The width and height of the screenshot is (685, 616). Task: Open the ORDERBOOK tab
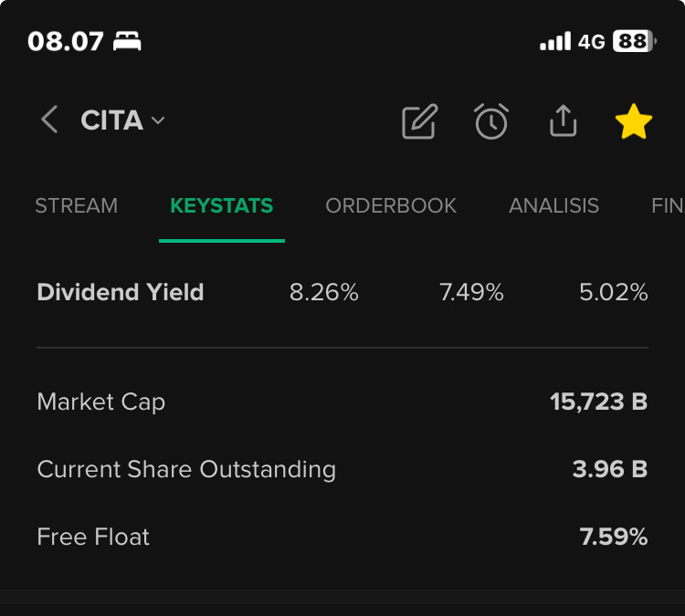point(391,205)
